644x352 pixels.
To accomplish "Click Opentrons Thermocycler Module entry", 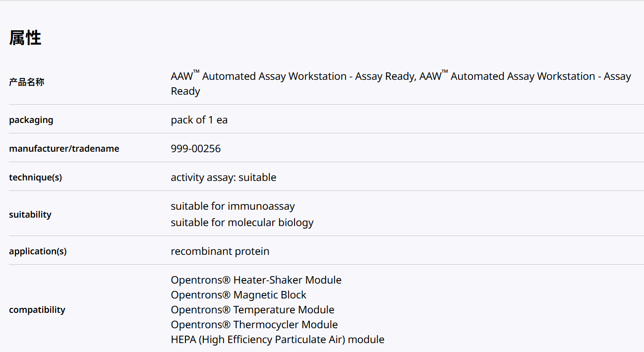I will pyautogui.click(x=254, y=325).
